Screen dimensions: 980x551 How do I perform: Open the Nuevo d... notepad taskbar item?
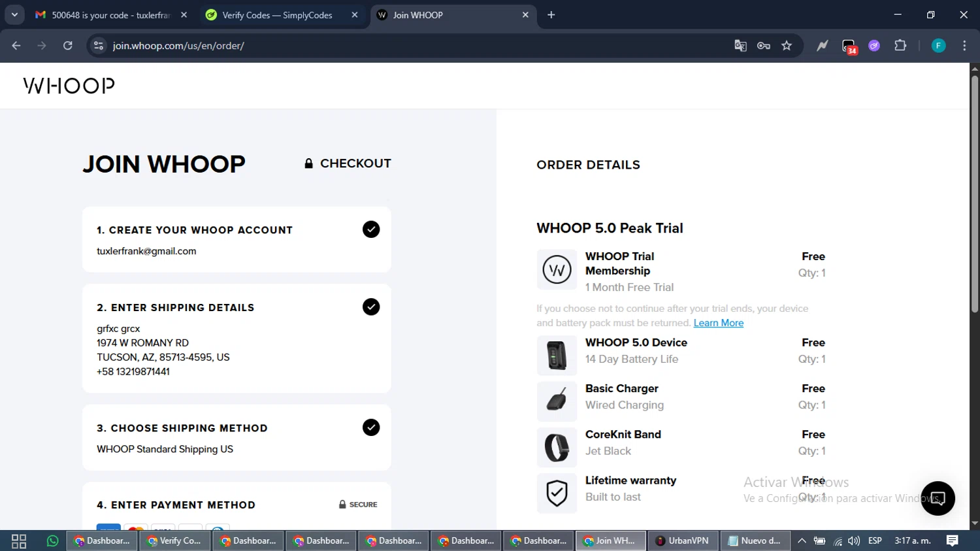click(755, 541)
